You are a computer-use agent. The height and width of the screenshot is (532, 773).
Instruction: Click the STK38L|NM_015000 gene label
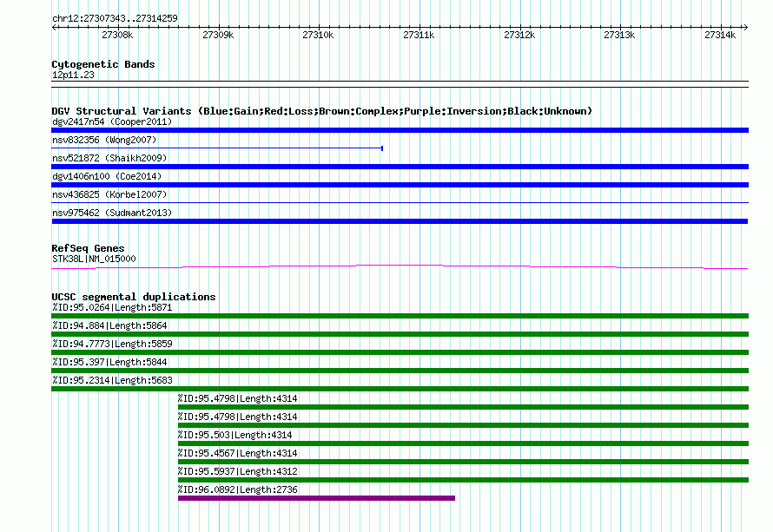coord(94,259)
